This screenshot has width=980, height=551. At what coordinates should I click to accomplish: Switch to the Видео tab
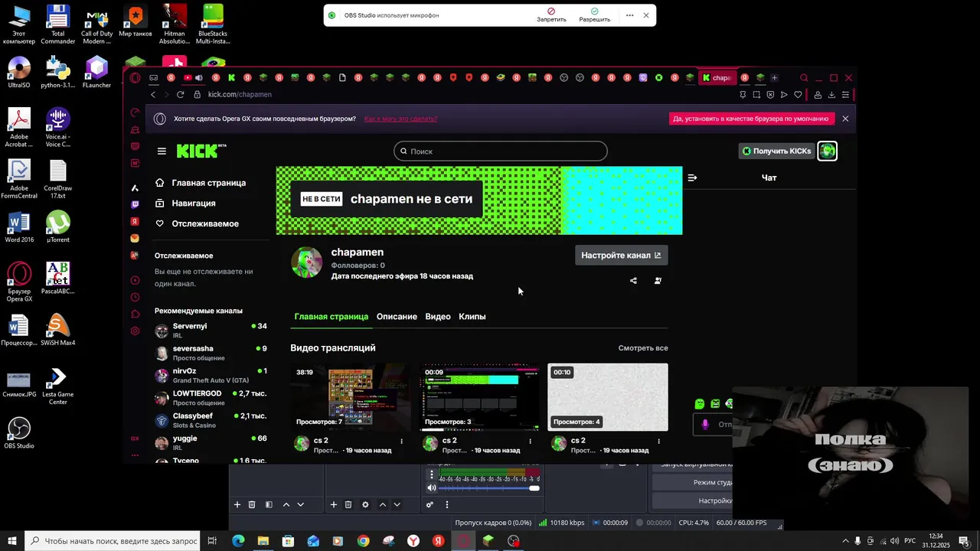click(438, 317)
